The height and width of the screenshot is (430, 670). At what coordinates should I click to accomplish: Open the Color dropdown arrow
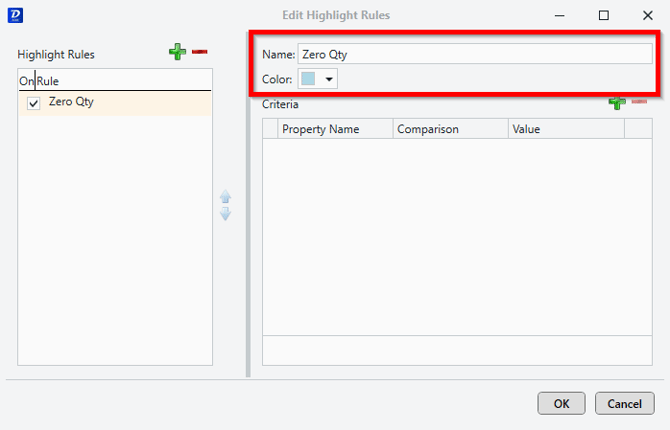click(329, 79)
